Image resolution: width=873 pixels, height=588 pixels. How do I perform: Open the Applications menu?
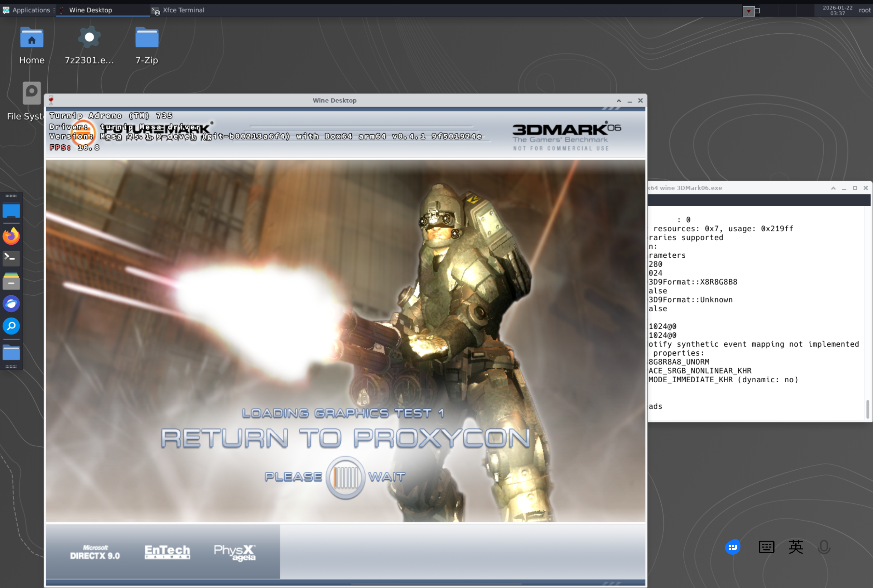[26, 10]
